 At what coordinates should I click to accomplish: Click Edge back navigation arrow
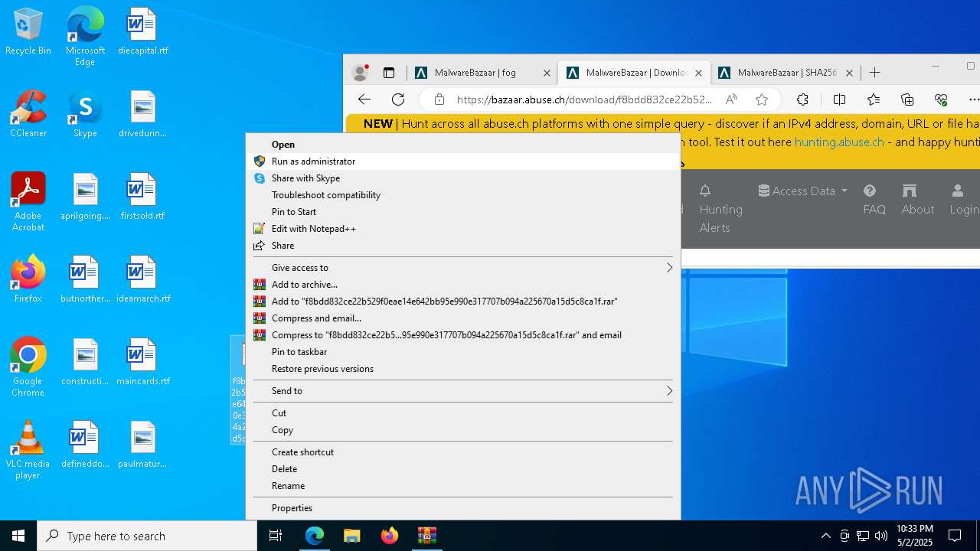pos(364,99)
